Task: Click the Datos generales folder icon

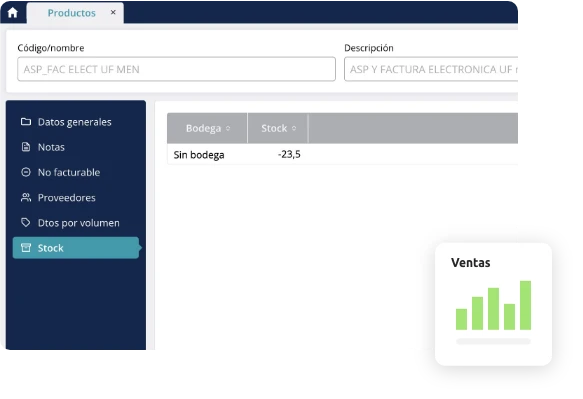Action: coord(26,122)
